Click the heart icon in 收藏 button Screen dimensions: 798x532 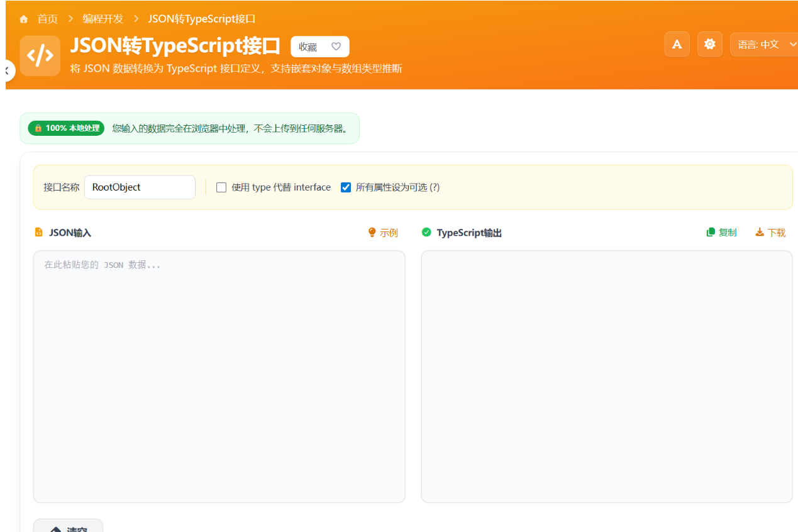[336, 47]
